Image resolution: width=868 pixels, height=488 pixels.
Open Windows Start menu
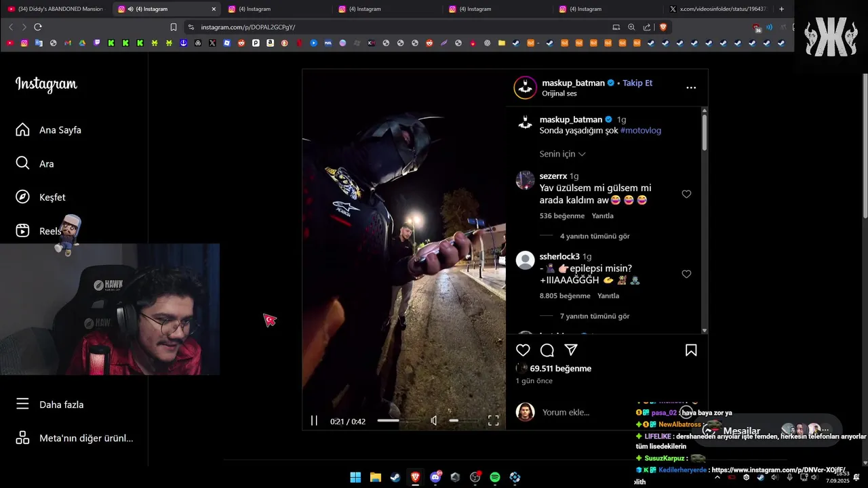[355, 477]
